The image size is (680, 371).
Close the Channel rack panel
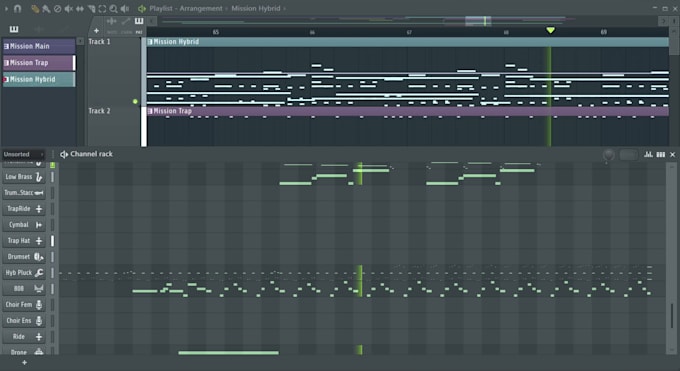coord(673,154)
